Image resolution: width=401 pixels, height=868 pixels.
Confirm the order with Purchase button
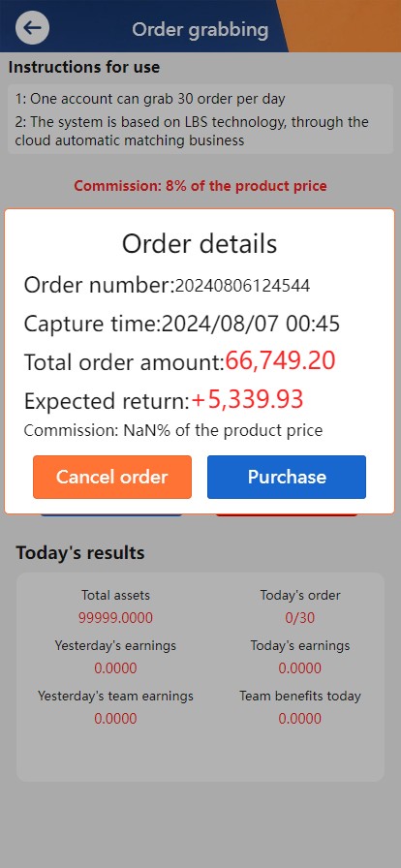(x=287, y=478)
